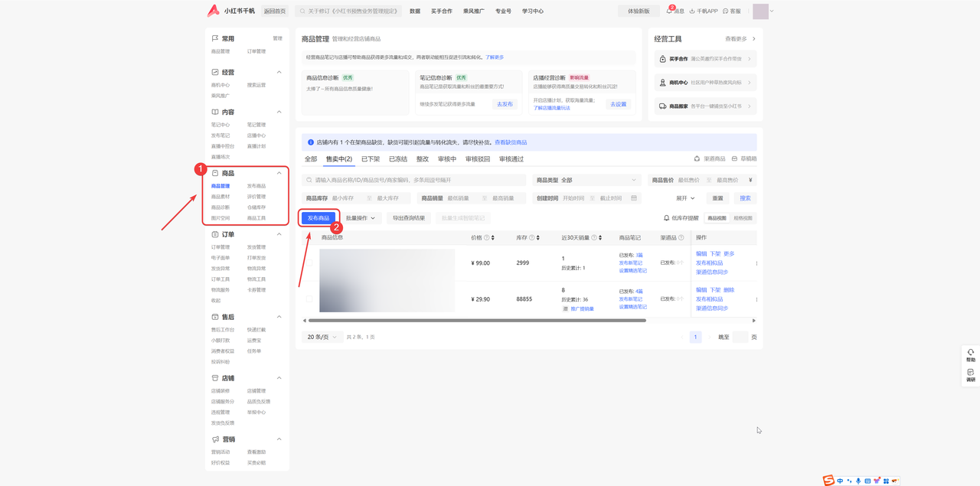Open the 学习中心 top menu
This screenshot has width=980, height=486.
point(532,11)
